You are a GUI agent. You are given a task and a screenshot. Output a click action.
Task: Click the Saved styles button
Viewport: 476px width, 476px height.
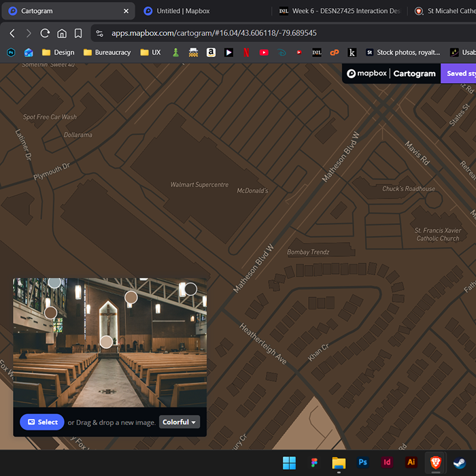click(x=458, y=73)
